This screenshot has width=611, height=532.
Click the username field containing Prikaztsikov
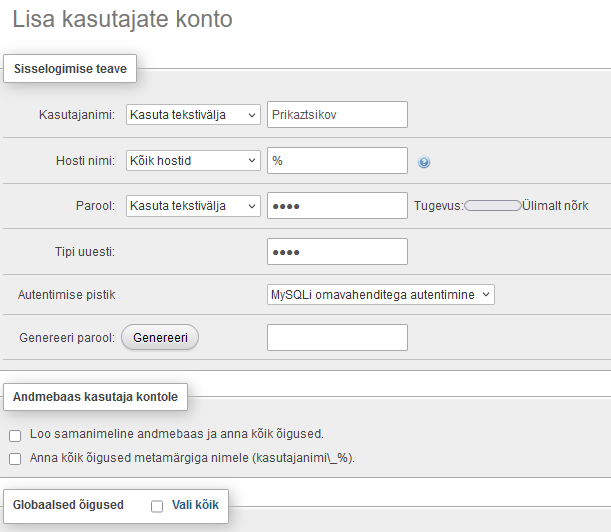tap(337, 115)
